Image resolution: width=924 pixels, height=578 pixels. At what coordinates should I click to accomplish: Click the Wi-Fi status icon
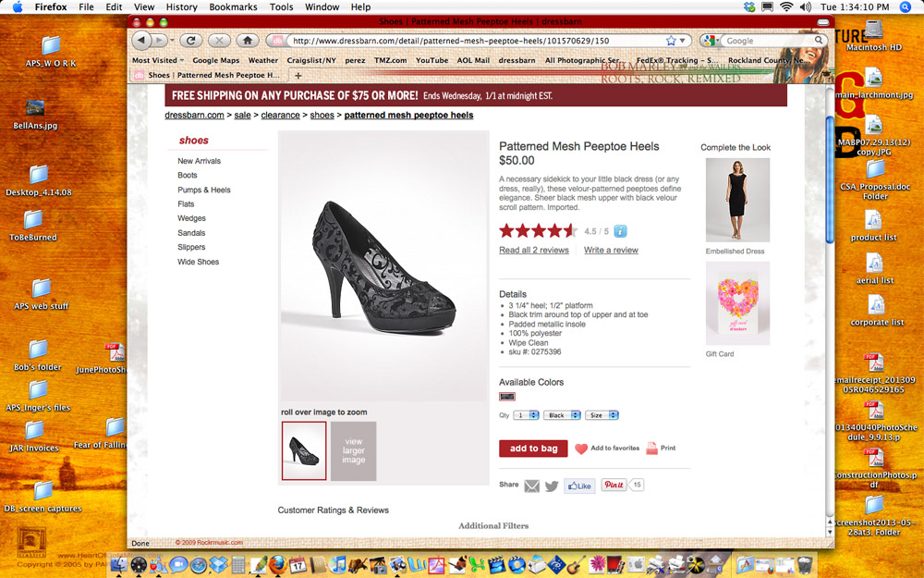tap(786, 7)
